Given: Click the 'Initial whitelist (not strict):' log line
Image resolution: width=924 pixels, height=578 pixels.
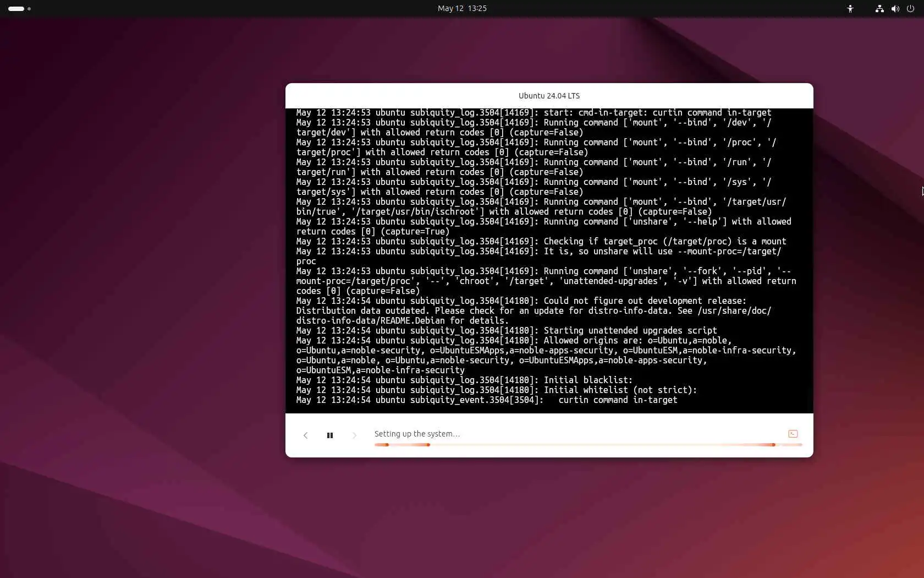Looking at the screenshot, I should pos(497,390).
